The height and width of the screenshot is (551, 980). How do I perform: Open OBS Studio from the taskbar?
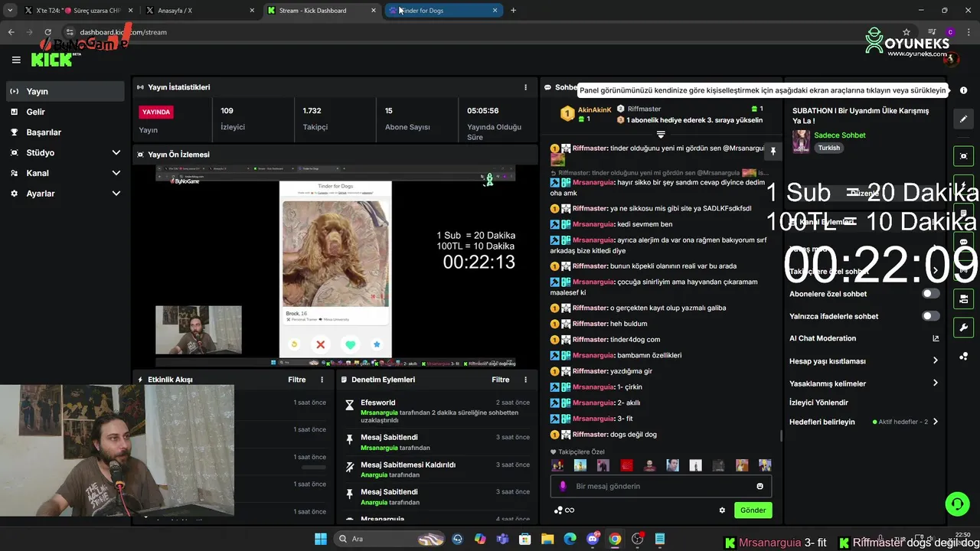coord(637,539)
